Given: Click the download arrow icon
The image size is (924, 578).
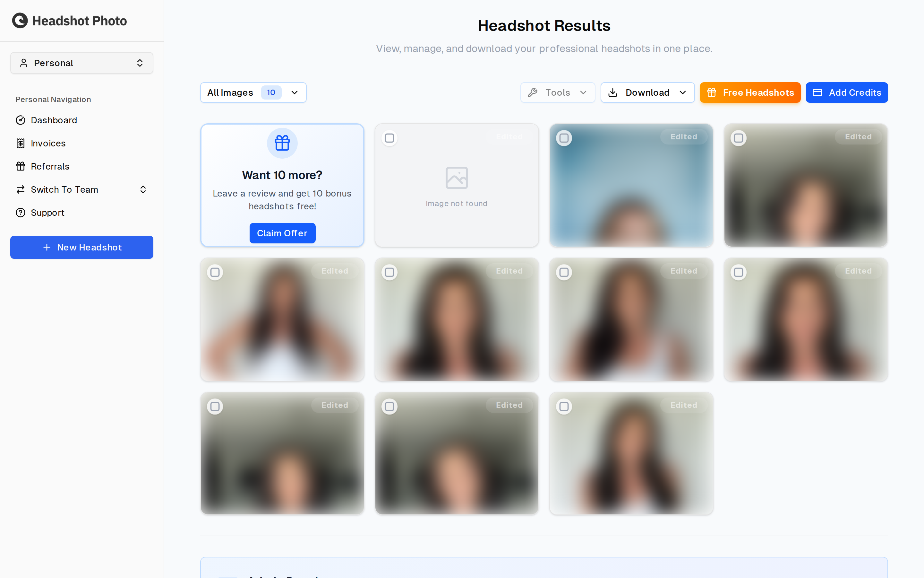Looking at the screenshot, I should click(613, 92).
